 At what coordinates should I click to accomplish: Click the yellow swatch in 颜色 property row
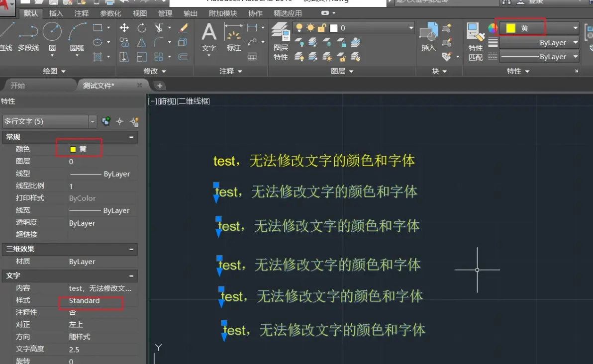(x=73, y=149)
